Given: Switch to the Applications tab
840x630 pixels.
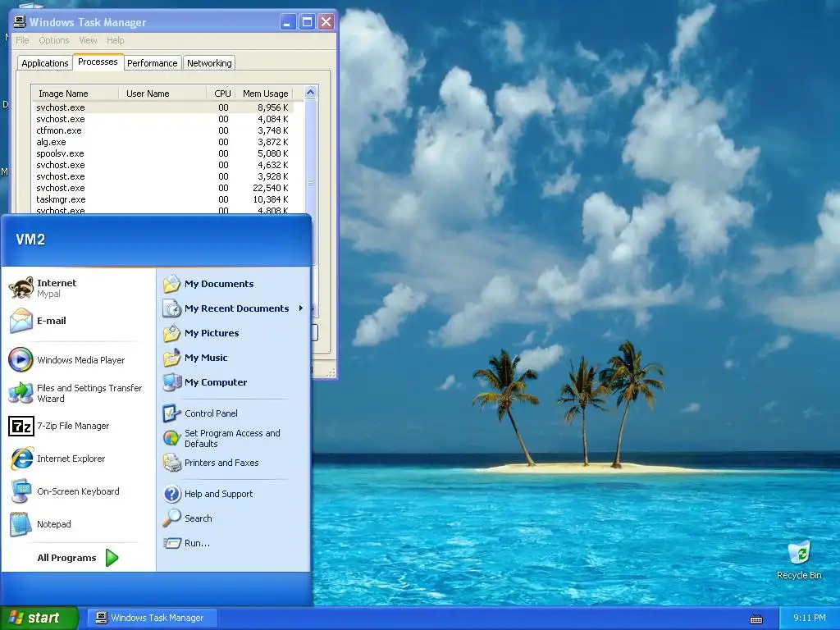Looking at the screenshot, I should (45, 63).
